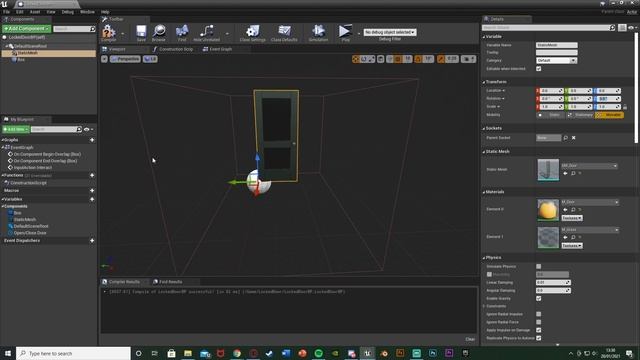Click the camera speed icon in viewport
The width and height of the screenshot is (640, 360).
click(468, 59)
